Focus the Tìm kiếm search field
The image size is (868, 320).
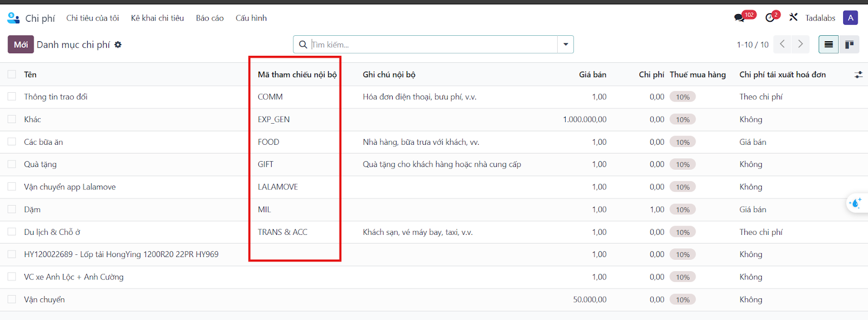(x=433, y=44)
